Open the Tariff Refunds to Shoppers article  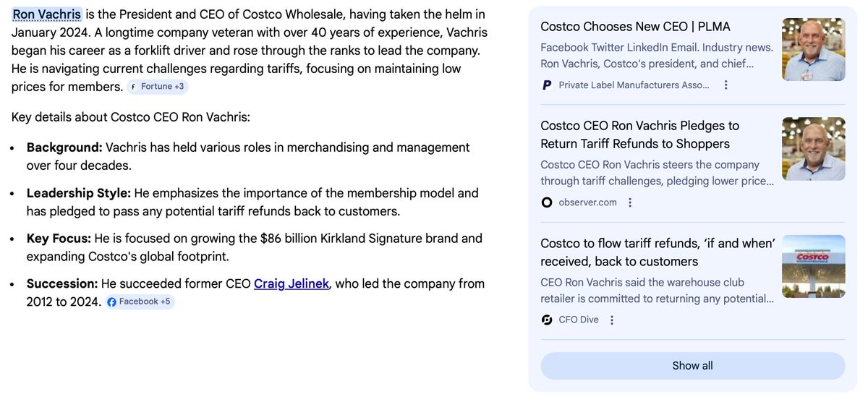[x=639, y=134]
